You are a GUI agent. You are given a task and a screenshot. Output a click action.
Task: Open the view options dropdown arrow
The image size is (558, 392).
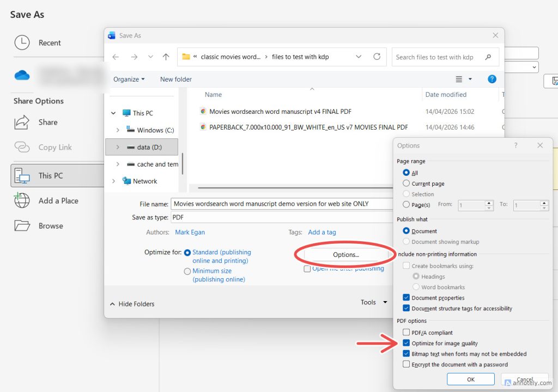(470, 79)
